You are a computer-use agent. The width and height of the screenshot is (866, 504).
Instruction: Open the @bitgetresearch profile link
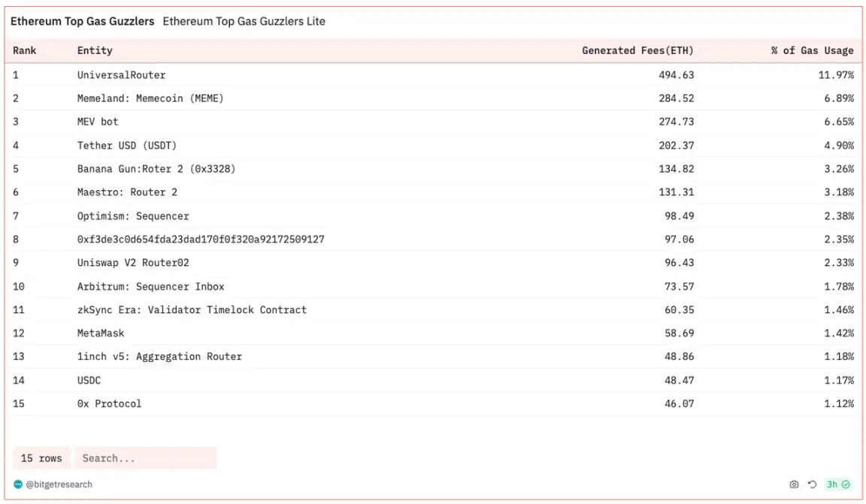[x=59, y=484]
